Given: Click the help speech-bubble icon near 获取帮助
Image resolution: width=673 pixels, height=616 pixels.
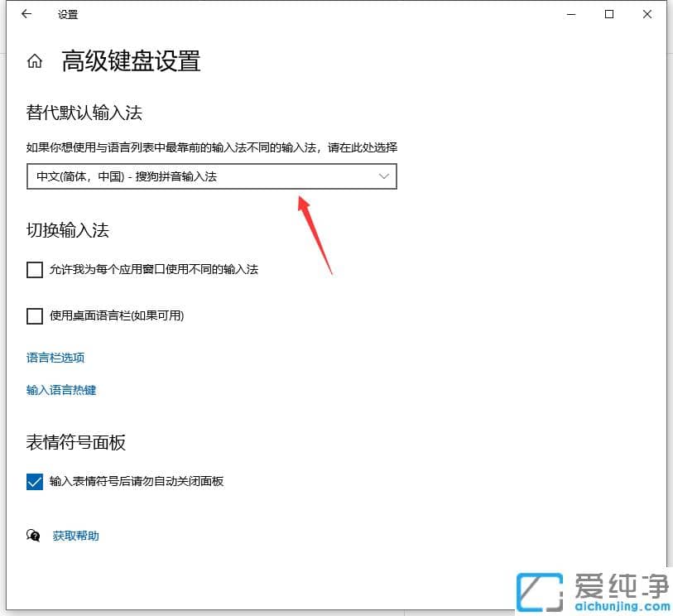Looking at the screenshot, I should tap(33, 536).
